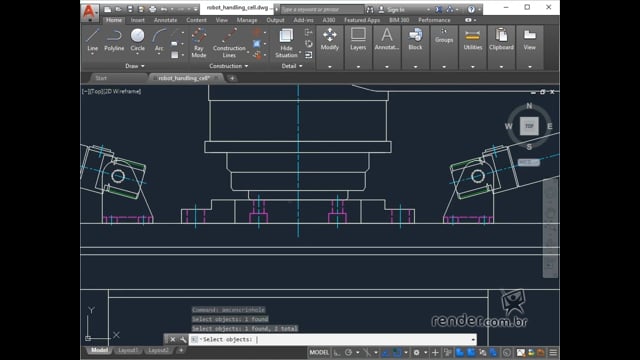Toggle object snap tracking in status bar
Screen dimensions: 640x360
pyautogui.click(x=386, y=352)
